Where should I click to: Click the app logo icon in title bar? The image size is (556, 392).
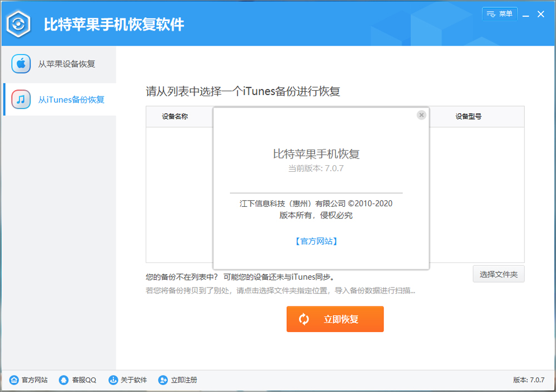pyautogui.click(x=18, y=24)
